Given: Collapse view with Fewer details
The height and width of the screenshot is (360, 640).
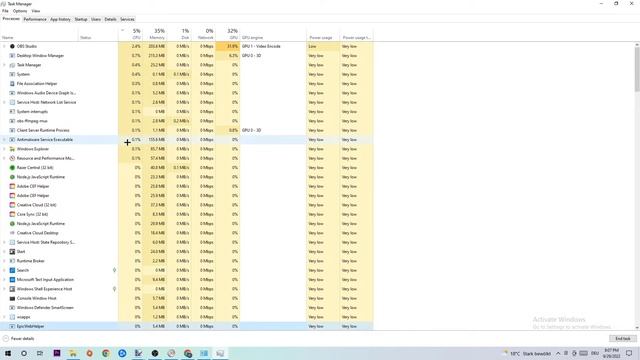Looking at the screenshot, I should (18, 339).
